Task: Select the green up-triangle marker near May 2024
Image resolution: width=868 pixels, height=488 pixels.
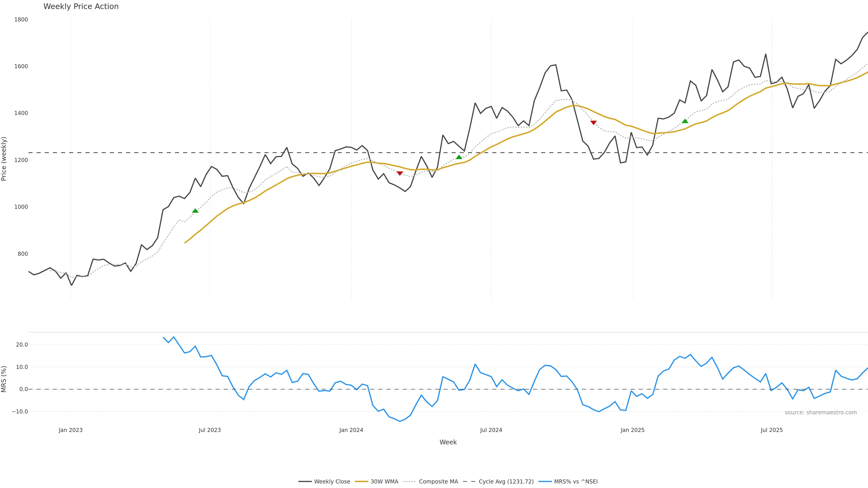Action: click(459, 157)
